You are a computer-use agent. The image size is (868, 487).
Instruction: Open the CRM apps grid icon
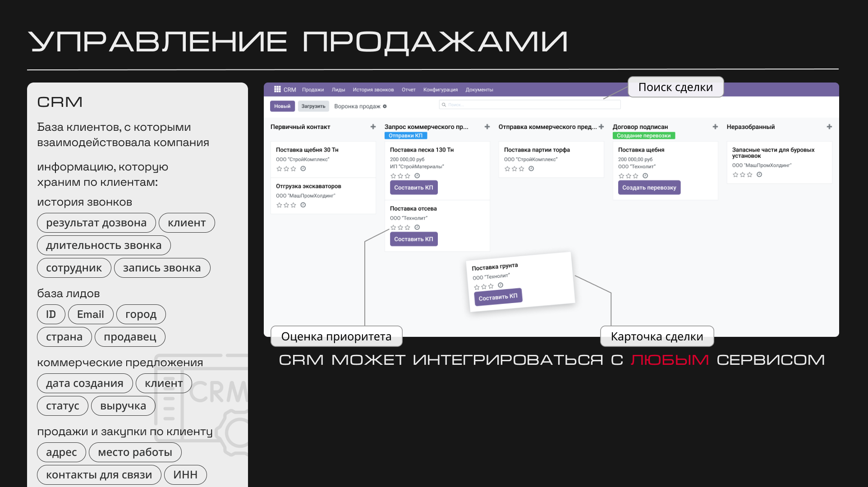pyautogui.click(x=277, y=89)
